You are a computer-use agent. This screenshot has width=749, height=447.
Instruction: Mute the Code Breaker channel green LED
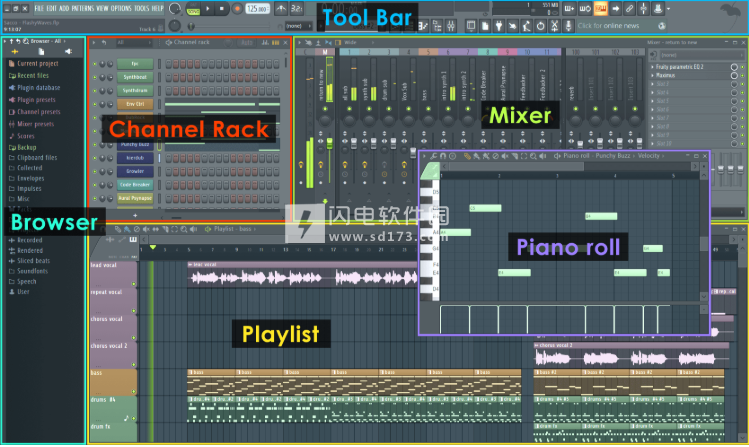click(95, 184)
